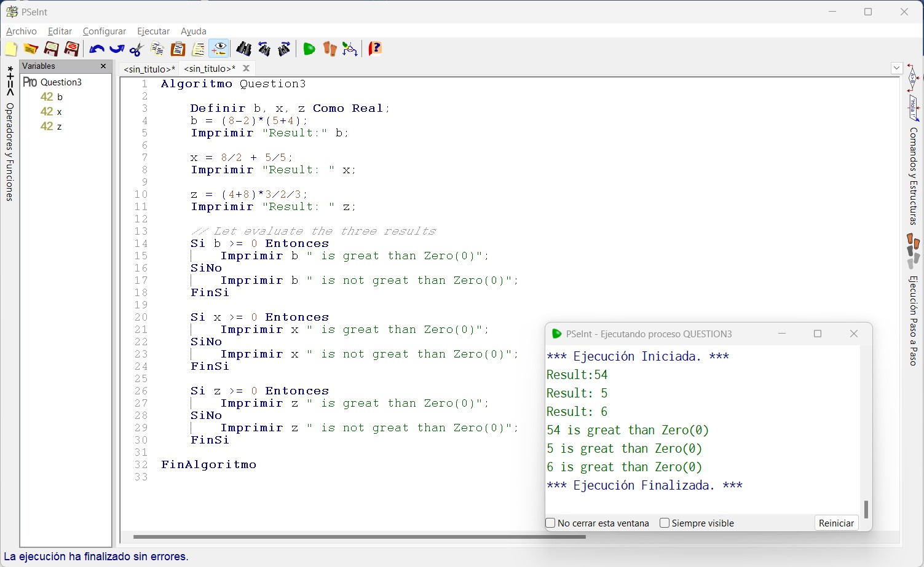The height and width of the screenshot is (567, 924).
Task: Open the Editar menu
Action: pos(60,31)
